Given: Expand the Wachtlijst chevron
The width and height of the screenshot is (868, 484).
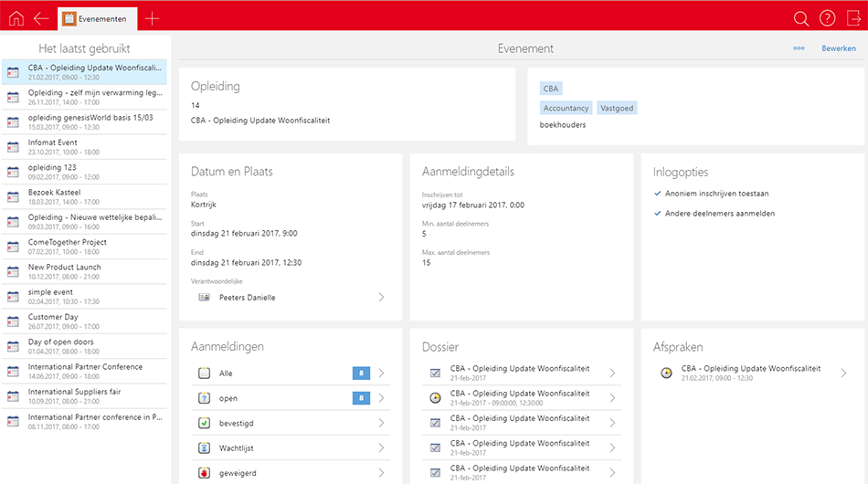Looking at the screenshot, I should (x=381, y=447).
